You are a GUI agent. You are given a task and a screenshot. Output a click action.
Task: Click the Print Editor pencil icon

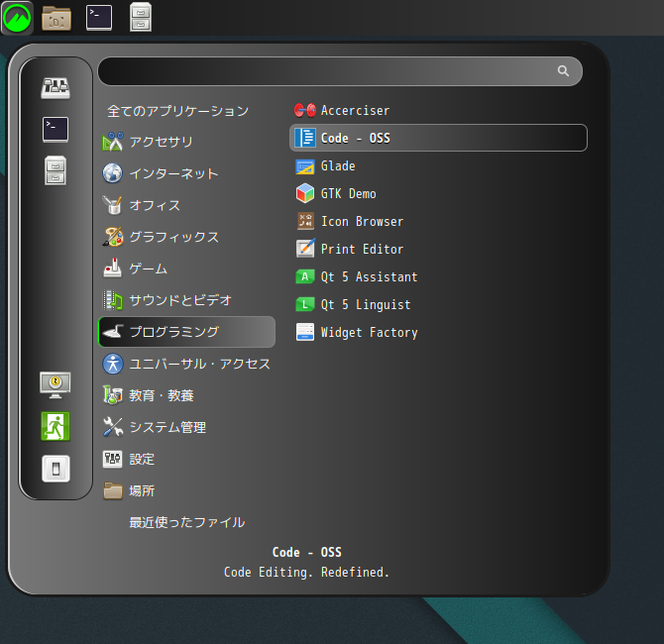coord(305,249)
